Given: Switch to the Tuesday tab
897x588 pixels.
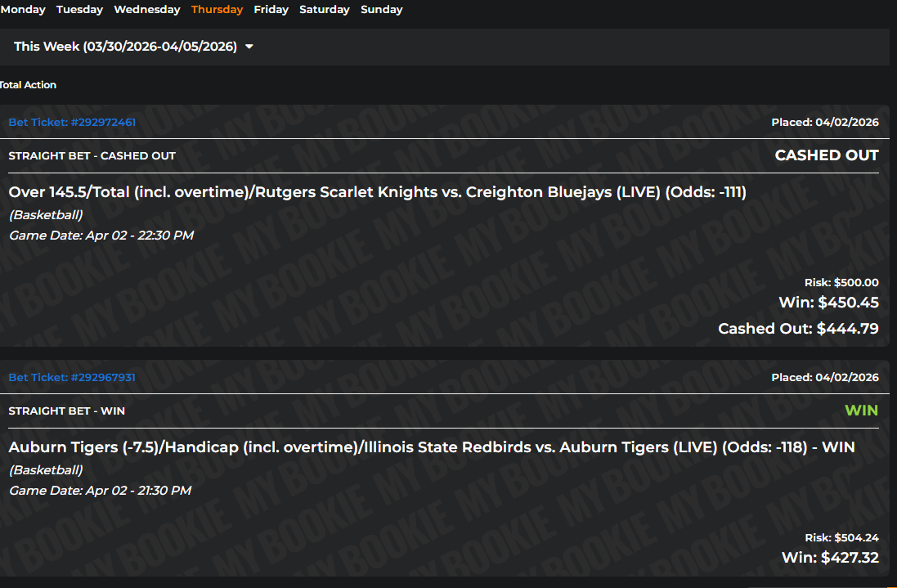Looking at the screenshot, I should tap(79, 10).
